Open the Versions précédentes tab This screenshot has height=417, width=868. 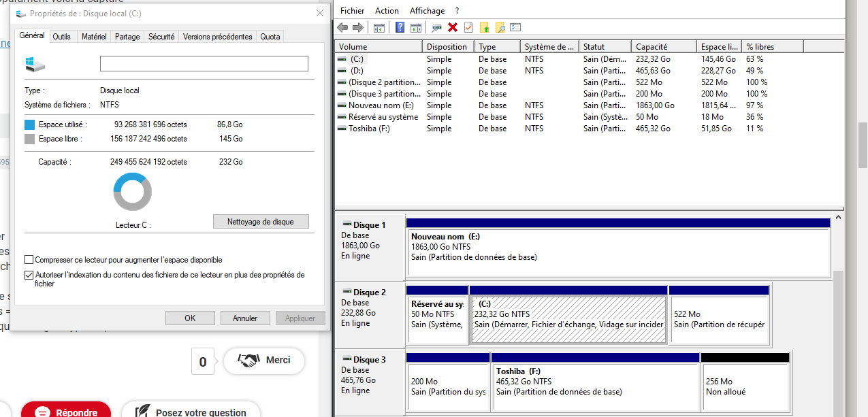click(218, 37)
